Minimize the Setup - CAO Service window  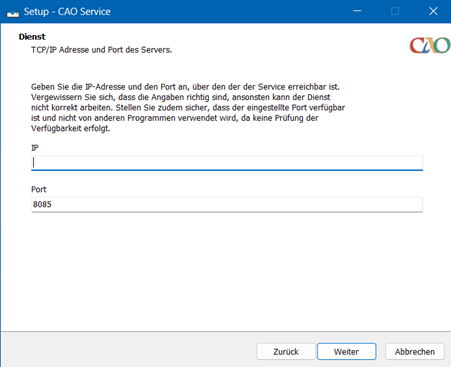(x=357, y=11)
